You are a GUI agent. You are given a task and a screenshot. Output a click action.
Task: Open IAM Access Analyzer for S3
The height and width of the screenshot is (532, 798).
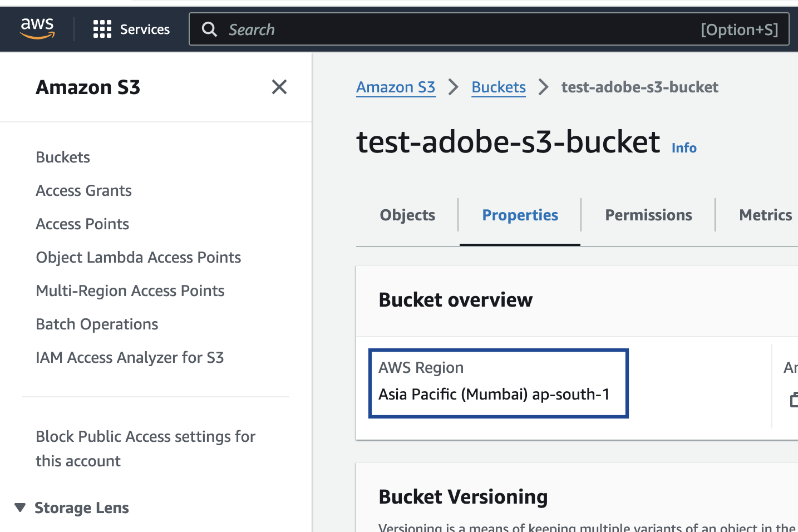pos(130,358)
